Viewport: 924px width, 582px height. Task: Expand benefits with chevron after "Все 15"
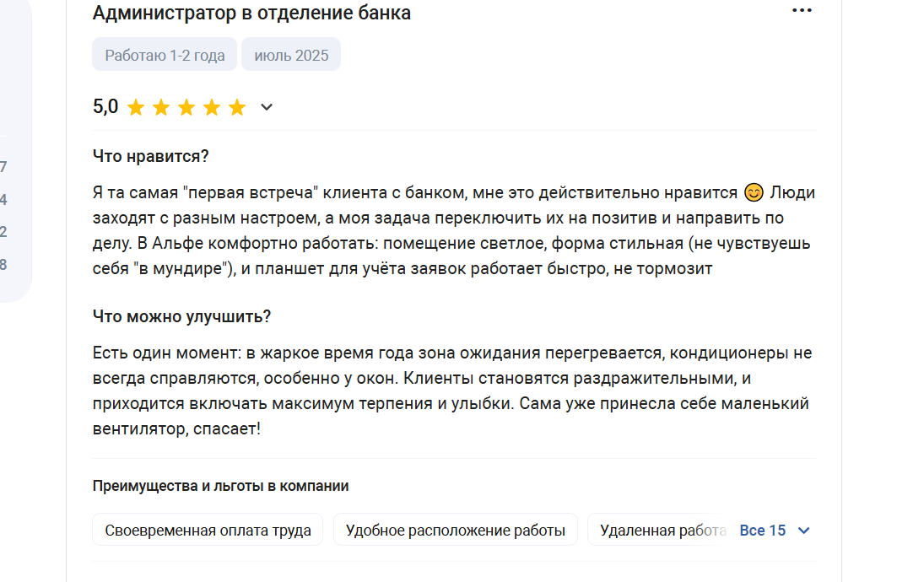coord(803,531)
